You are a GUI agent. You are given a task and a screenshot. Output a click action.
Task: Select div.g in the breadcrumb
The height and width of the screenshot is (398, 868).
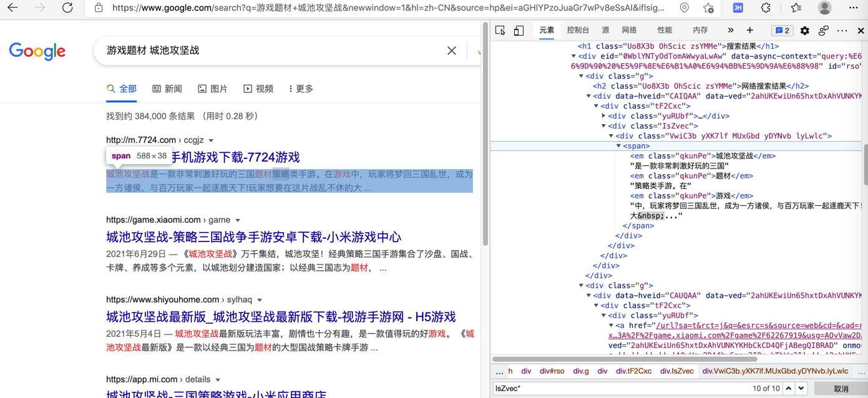(x=581, y=371)
